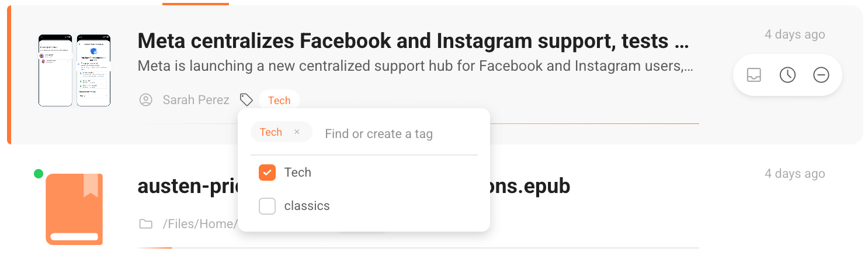Open the Meta article phone thumbnail
Screen dimensions: 868x255
pos(74,70)
